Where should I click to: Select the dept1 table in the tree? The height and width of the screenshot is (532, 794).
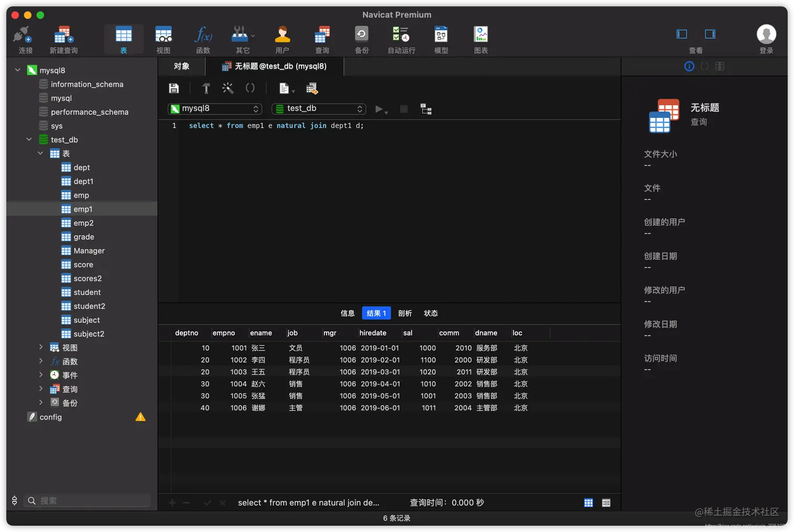tap(82, 181)
